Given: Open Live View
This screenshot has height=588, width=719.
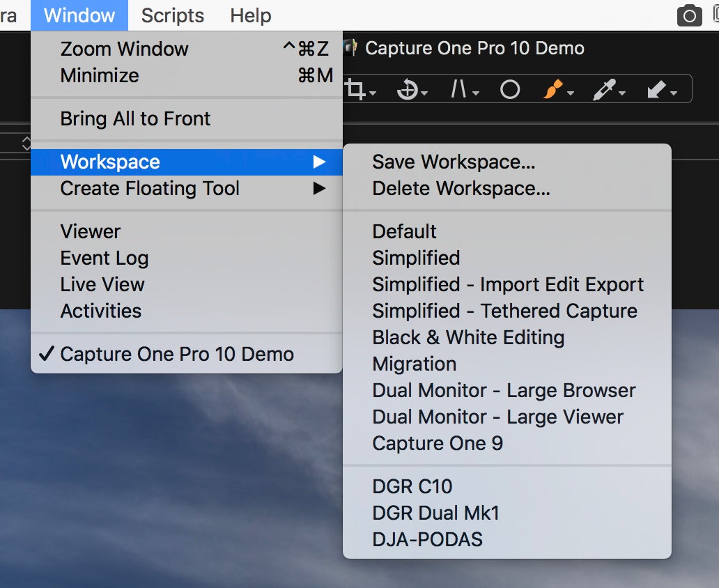Looking at the screenshot, I should (x=187, y=285).
